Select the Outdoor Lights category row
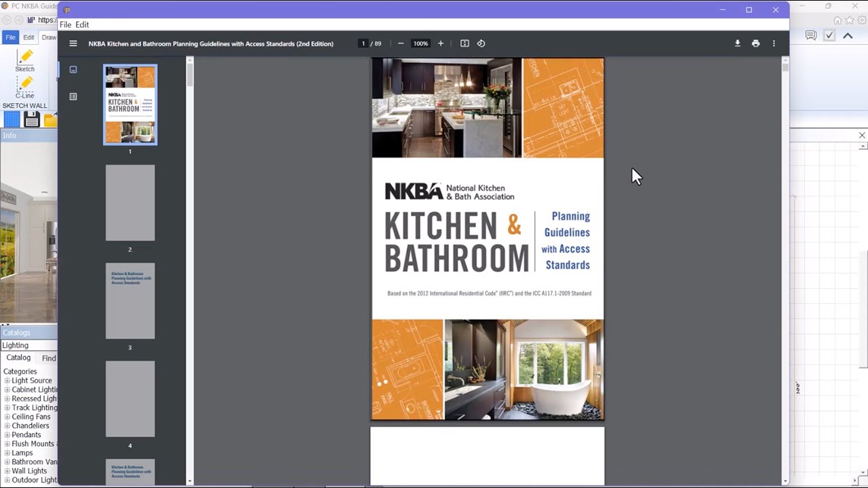Viewport: 868px width, 488px height. click(34, 480)
